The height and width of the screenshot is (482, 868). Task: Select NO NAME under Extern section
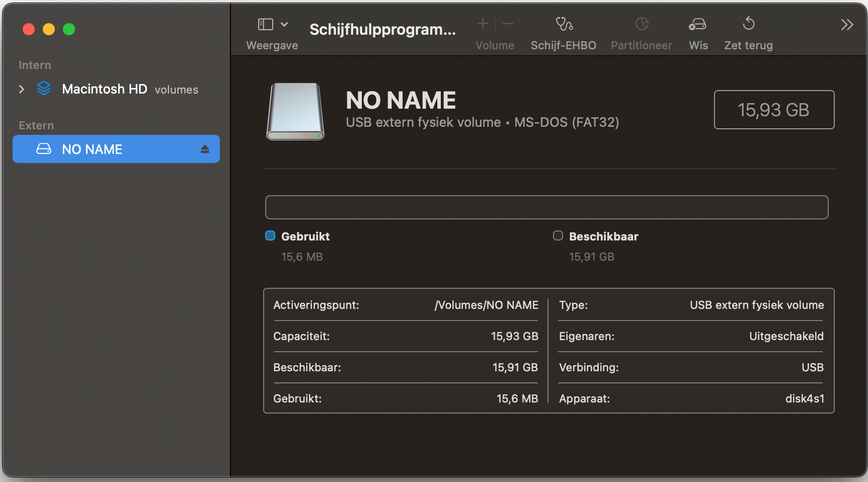(92, 149)
